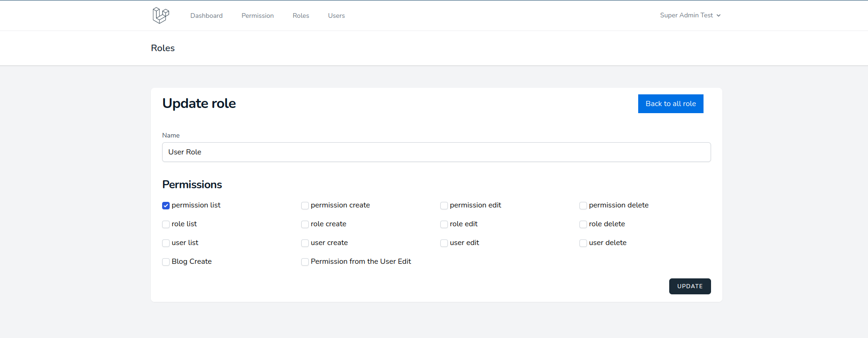This screenshot has width=868, height=338.
Task: Toggle the user edit checkbox
Action: click(444, 243)
